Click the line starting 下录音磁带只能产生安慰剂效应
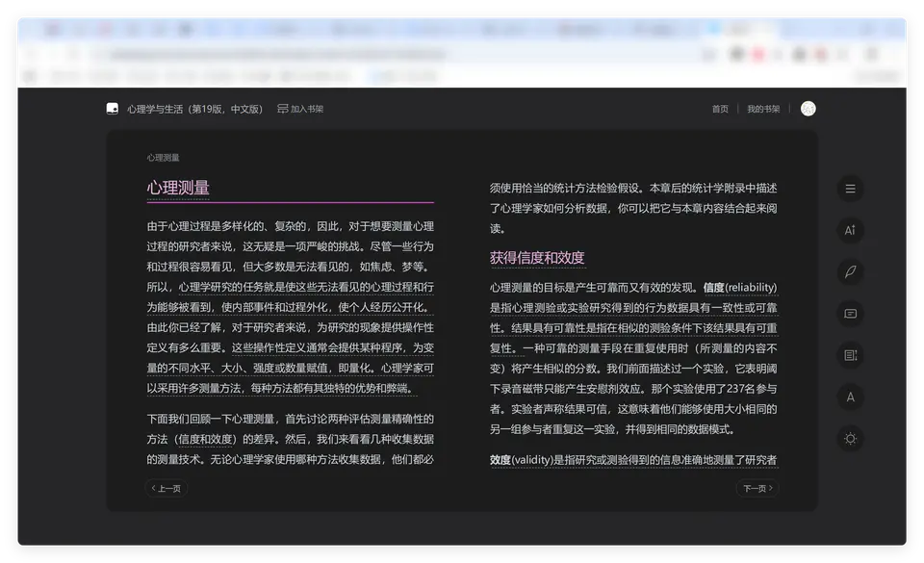Image resolution: width=924 pixels, height=563 pixels. pyautogui.click(x=633, y=389)
